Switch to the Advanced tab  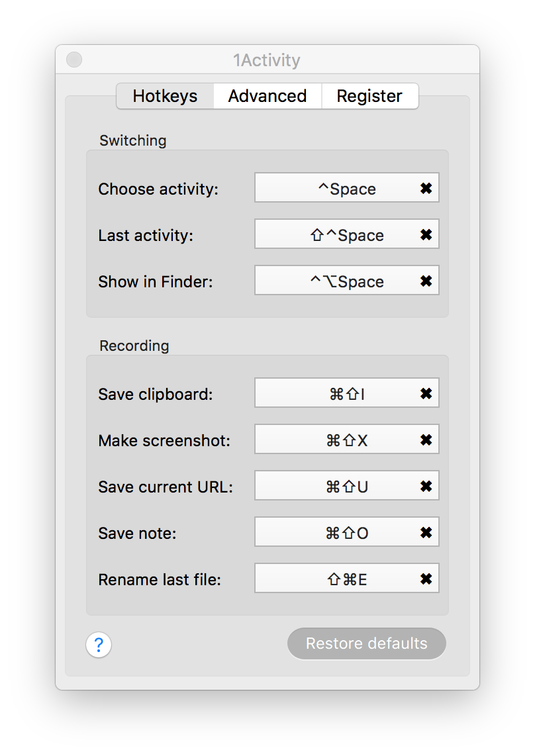[267, 96]
